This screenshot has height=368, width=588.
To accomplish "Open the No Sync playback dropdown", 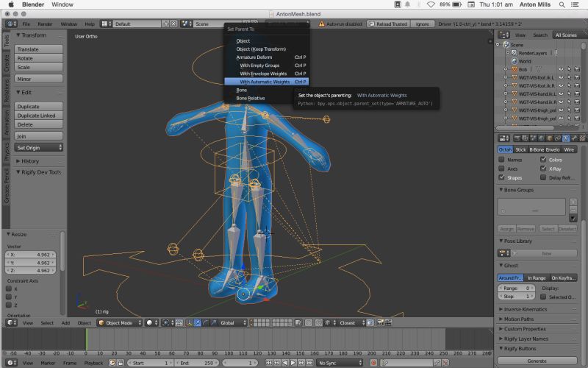I will (x=340, y=363).
